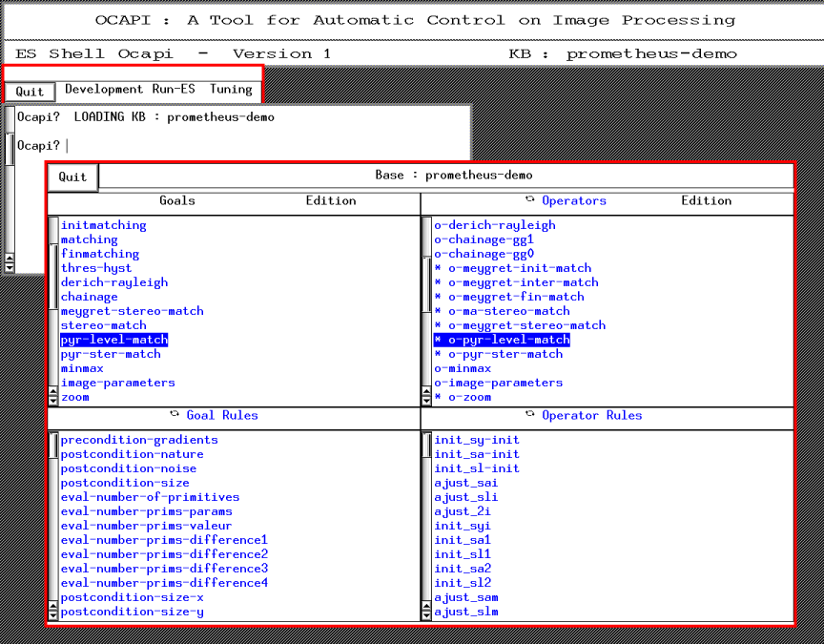Click the Quit button in the Ocapi shell menu
The width and height of the screenshot is (824, 644).
(30, 92)
